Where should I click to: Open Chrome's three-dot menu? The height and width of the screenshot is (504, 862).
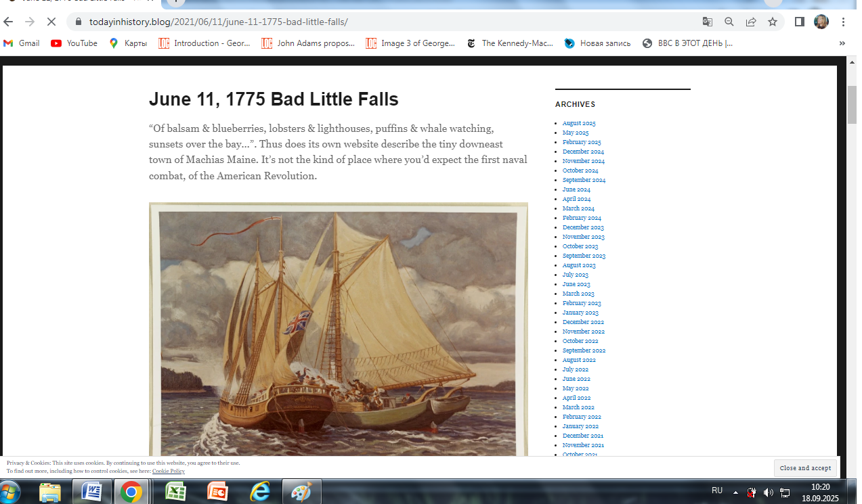coord(844,22)
